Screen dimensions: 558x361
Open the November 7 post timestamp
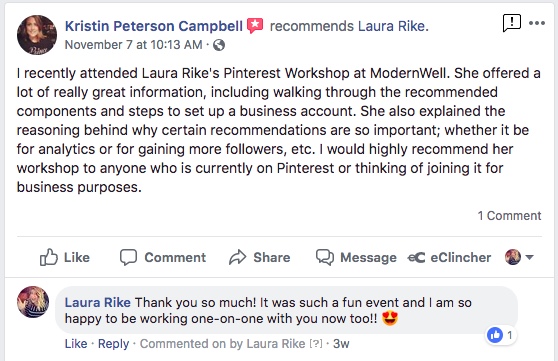point(133,45)
